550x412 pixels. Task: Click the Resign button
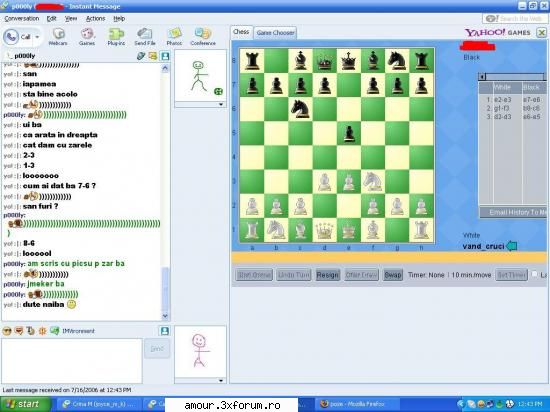point(327,275)
